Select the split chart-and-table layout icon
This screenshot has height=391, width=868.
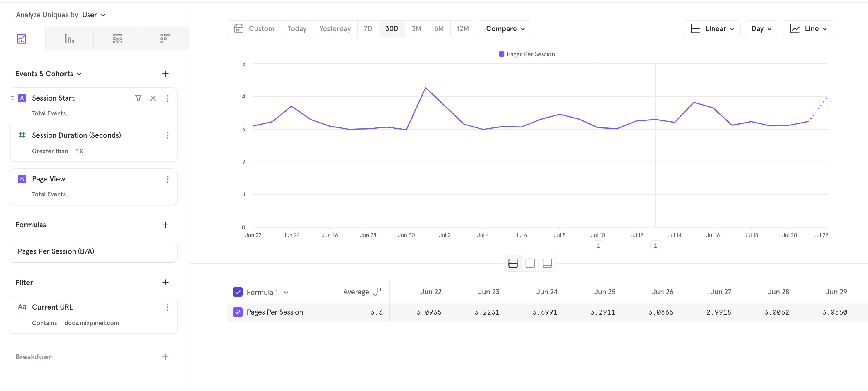point(513,263)
